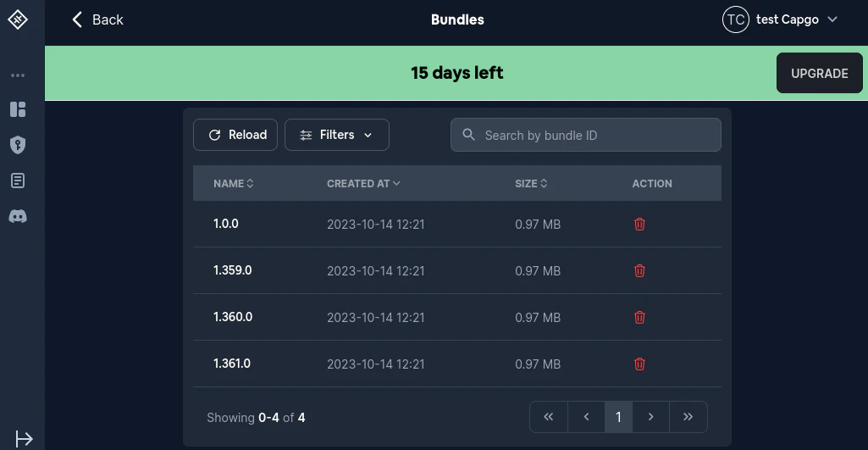The image size is (868, 450).
Task: Click the Capgo logo icon
Action: [x=18, y=19]
